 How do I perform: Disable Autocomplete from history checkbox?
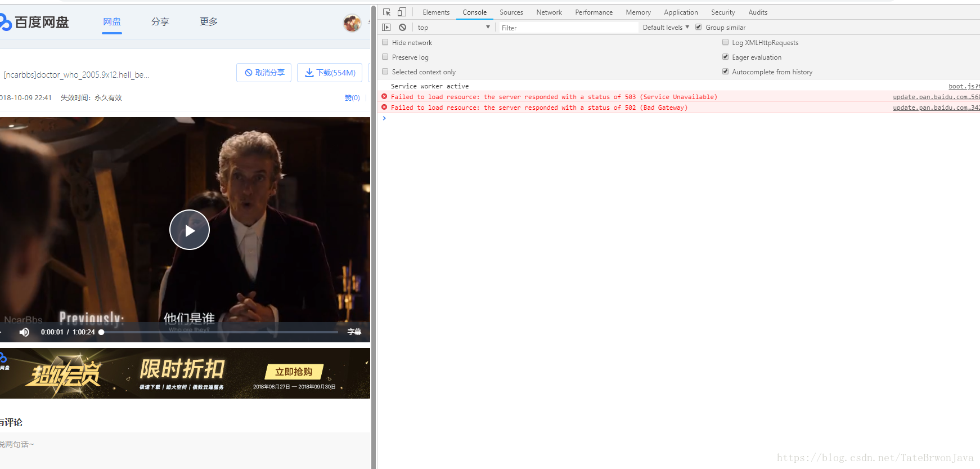coord(725,72)
